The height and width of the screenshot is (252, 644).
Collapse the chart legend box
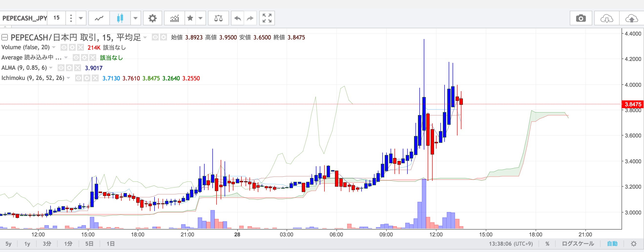tap(5, 38)
